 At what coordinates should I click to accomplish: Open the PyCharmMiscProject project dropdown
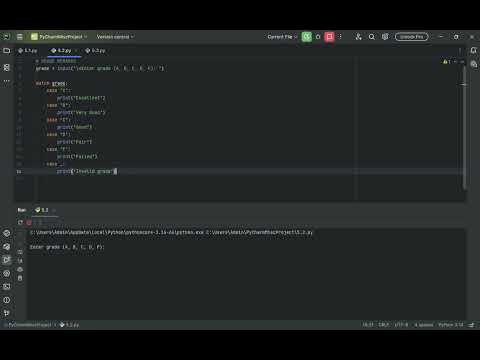click(59, 37)
